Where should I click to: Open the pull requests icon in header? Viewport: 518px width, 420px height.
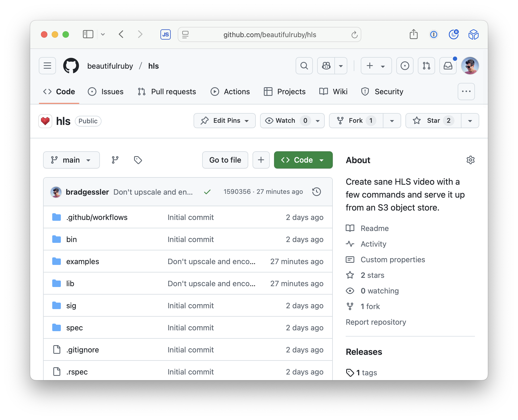[426, 66]
